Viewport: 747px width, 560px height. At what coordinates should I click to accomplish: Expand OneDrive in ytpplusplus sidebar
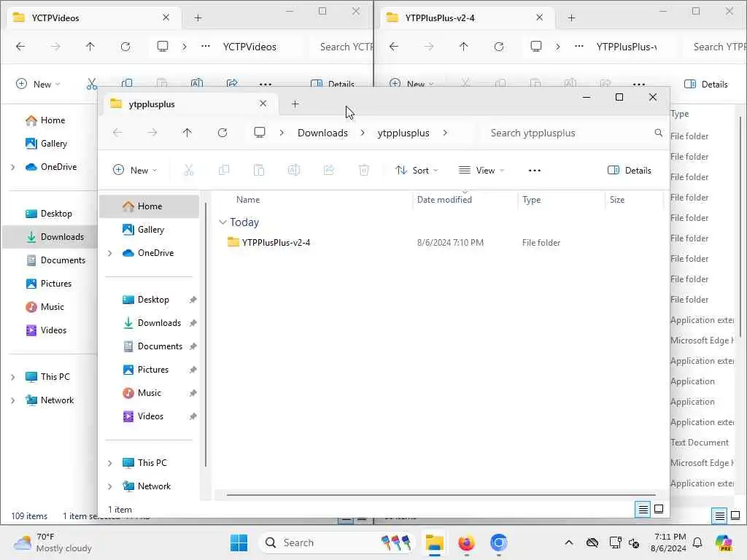point(110,253)
